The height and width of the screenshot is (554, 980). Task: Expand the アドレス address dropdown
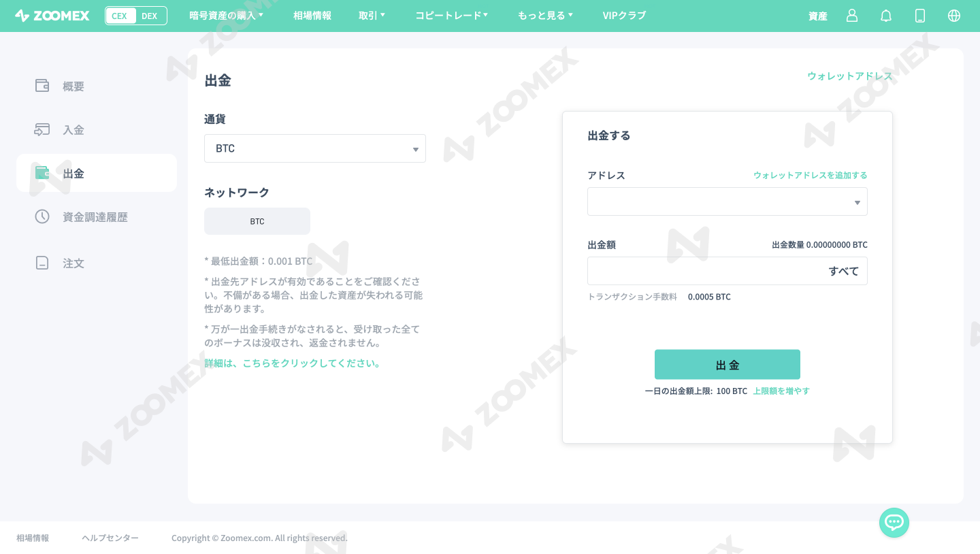[727, 201]
